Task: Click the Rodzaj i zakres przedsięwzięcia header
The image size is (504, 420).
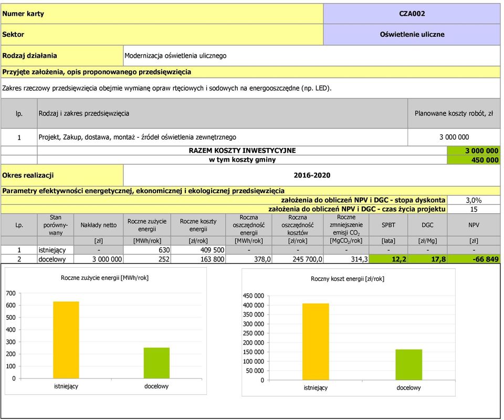Action: [x=223, y=113]
